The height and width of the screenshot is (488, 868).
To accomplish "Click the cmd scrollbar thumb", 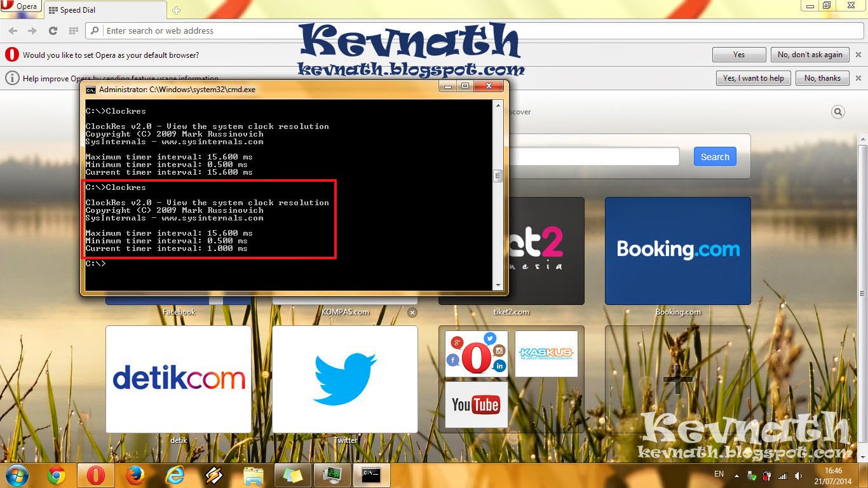I will tap(498, 176).
